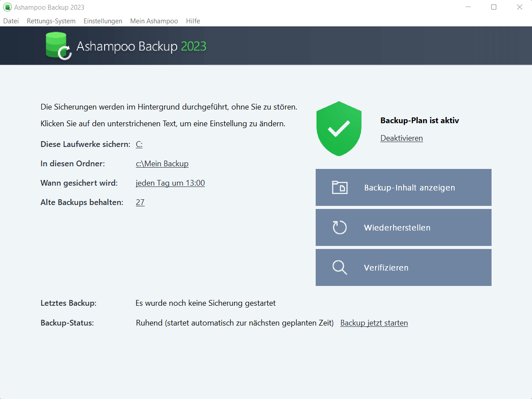Select the Wiederherstellen restore arrow icon
The image size is (532, 399).
pyautogui.click(x=339, y=227)
